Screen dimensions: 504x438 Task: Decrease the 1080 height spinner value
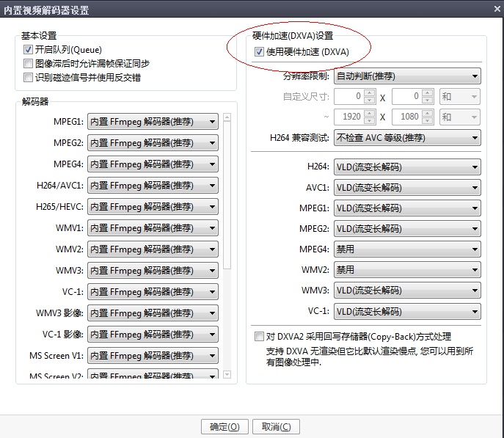tap(428, 121)
